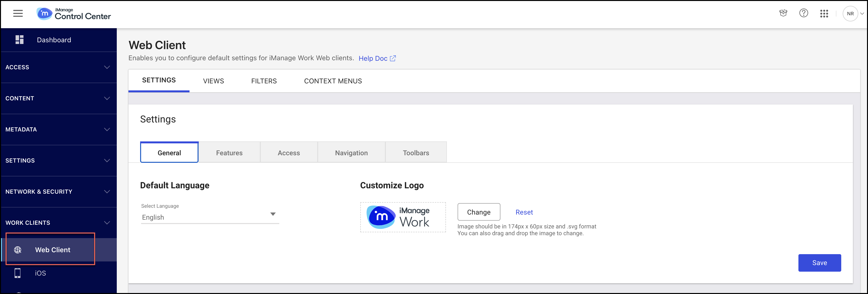Viewport: 868px width, 294px height.
Task: Open the app launcher grid icon
Action: [x=824, y=13]
